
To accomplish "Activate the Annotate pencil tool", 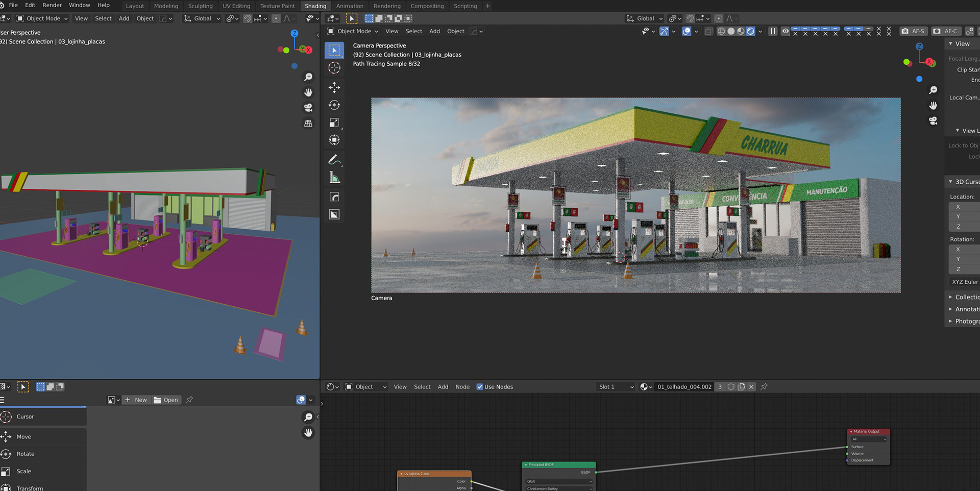I will (334, 160).
